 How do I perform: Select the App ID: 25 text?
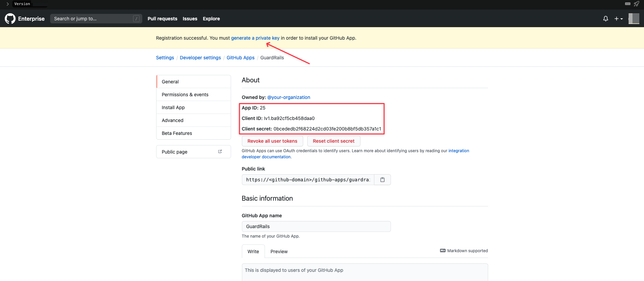click(x=253, y=108)
